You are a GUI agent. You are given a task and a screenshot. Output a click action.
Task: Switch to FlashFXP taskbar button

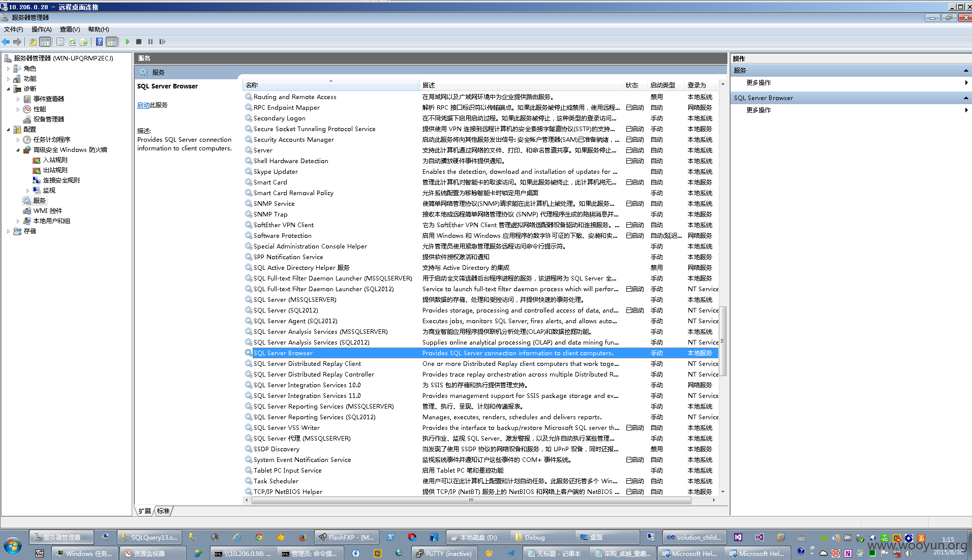347,537
